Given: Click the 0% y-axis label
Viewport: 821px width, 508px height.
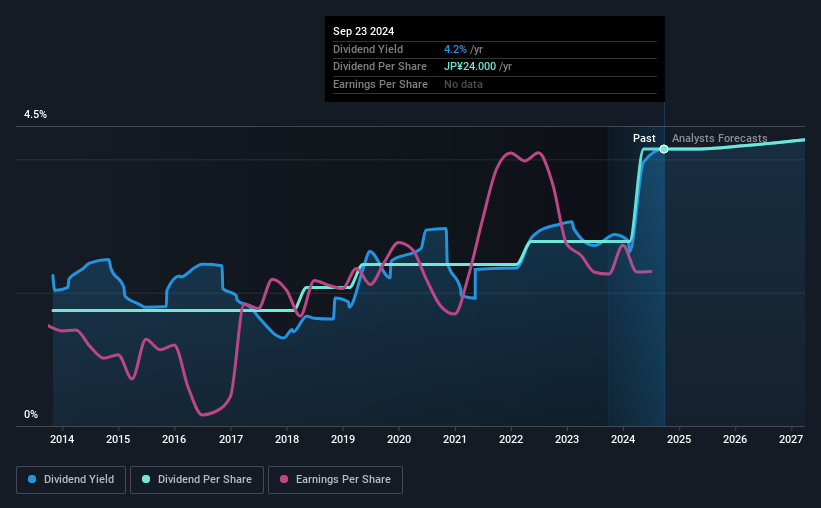Looking at the screenshot, I should click(x=31, y=414).
